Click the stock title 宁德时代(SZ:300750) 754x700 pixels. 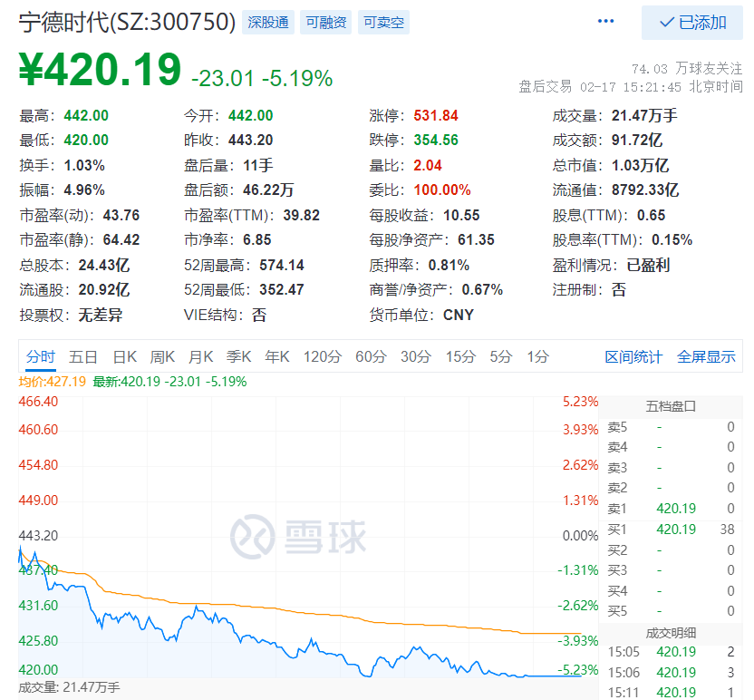coord(127,22)
